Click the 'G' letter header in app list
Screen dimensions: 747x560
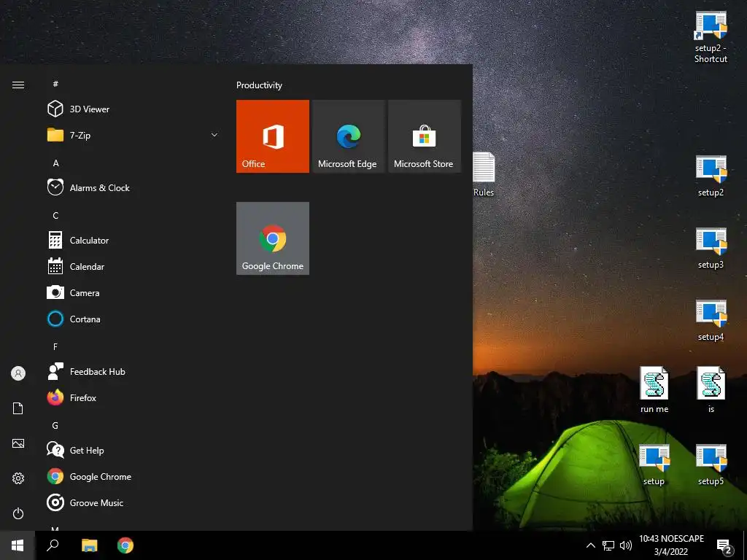point(55,425)
